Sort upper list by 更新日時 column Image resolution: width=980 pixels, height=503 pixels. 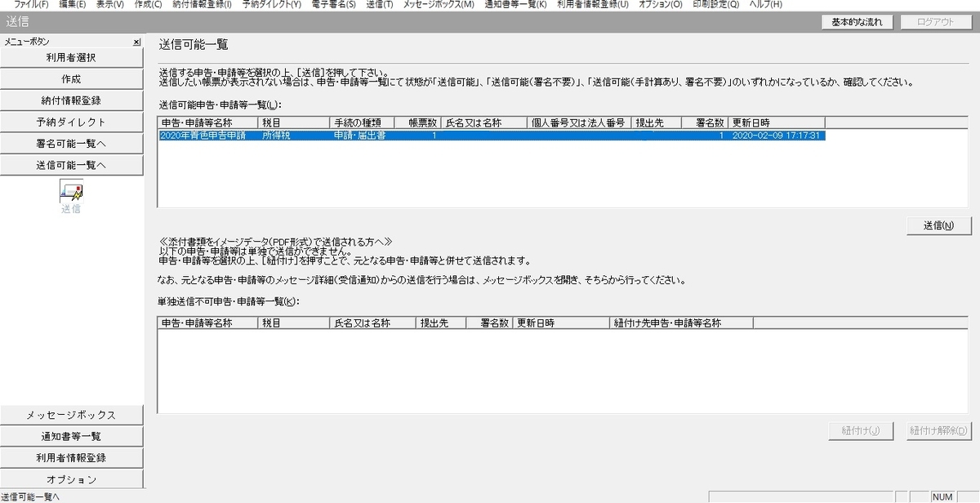click(x=777, y=122)
